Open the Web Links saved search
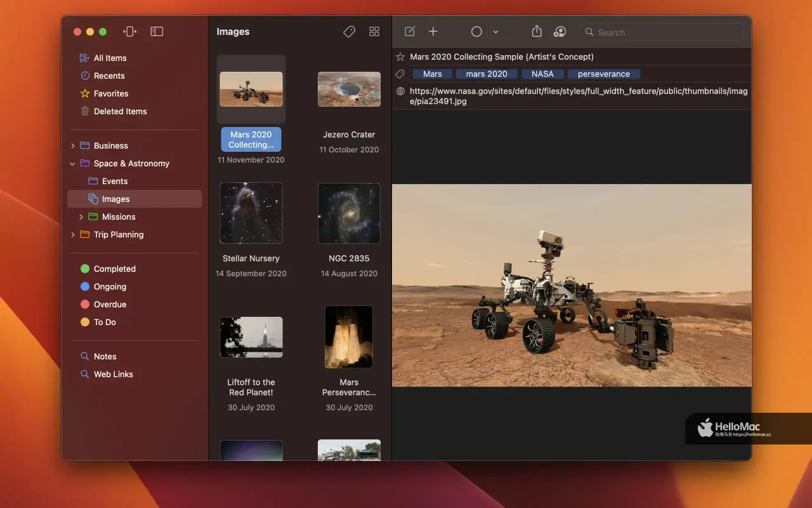This screenshot has height=508, width=812. coord(114,374)
